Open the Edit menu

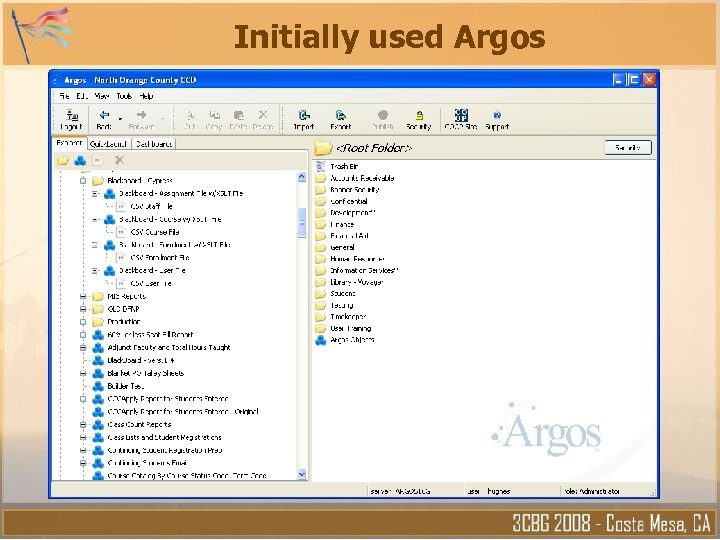(82, 96)
